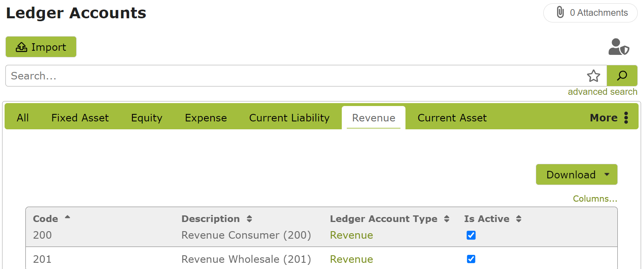Viewport: 644px width, 269px height.
Task: Click the Import button
Action: click(x=40, y=47)
